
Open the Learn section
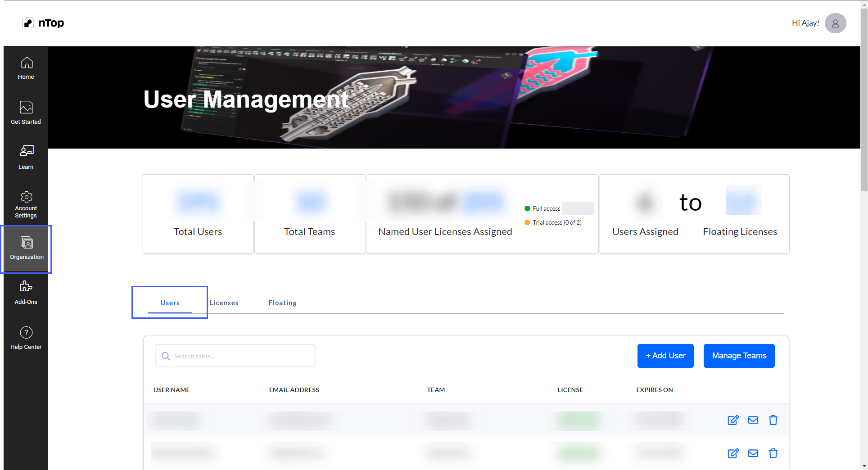[x=26, y=158]
